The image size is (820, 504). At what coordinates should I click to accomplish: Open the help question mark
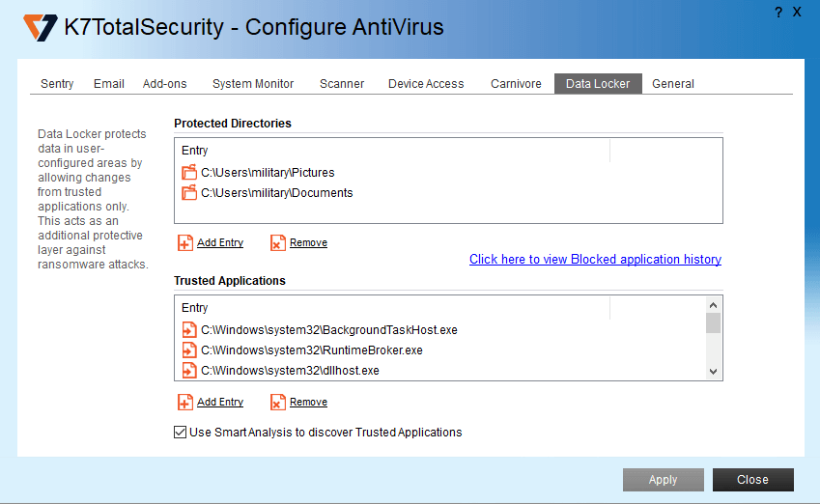point(778,13)
